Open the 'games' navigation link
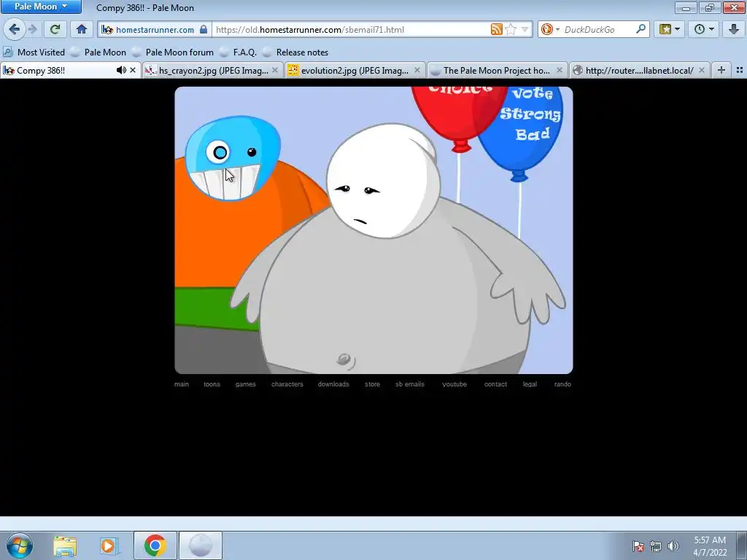 click(245, 384)
